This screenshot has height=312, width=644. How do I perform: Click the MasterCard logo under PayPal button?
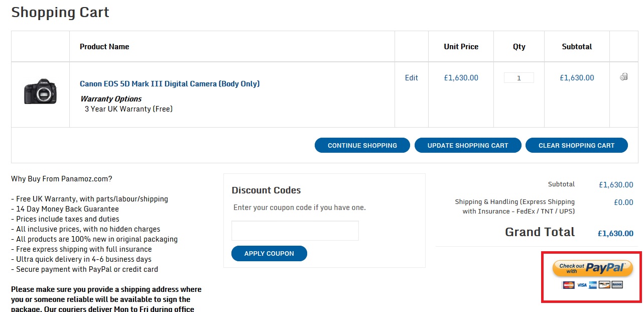click(x=568, y=285)
